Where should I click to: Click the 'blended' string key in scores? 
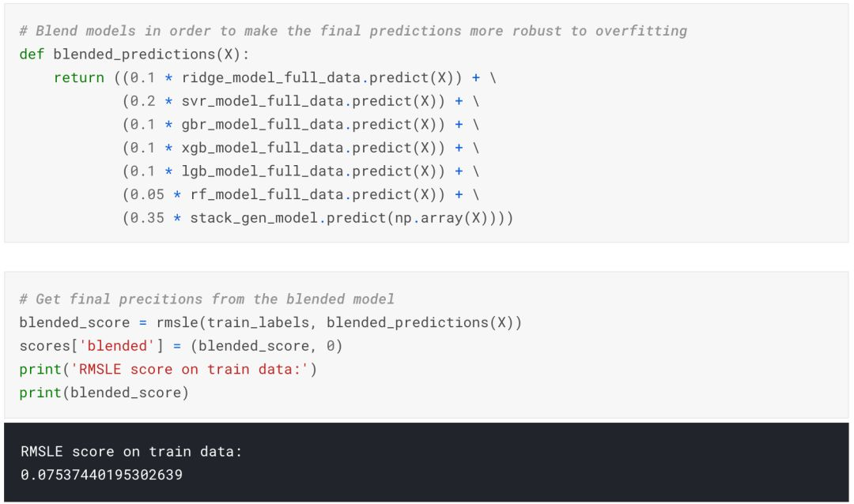pyautogui.click(x=117, y=346)
